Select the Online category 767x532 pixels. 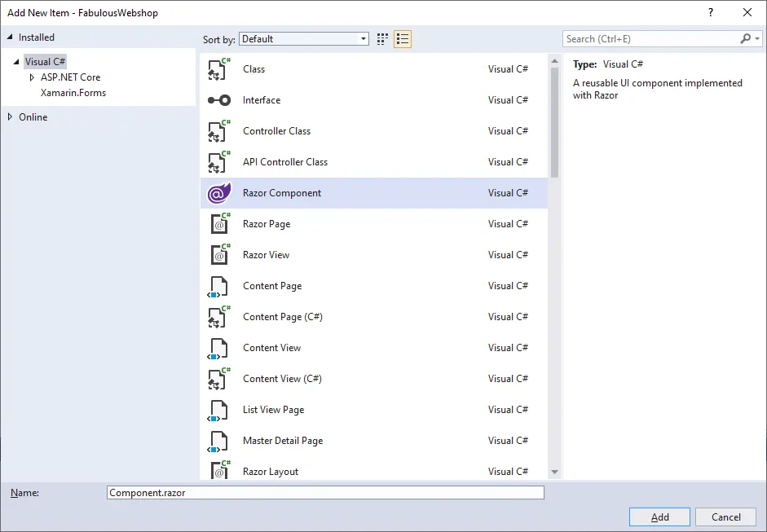33,117
